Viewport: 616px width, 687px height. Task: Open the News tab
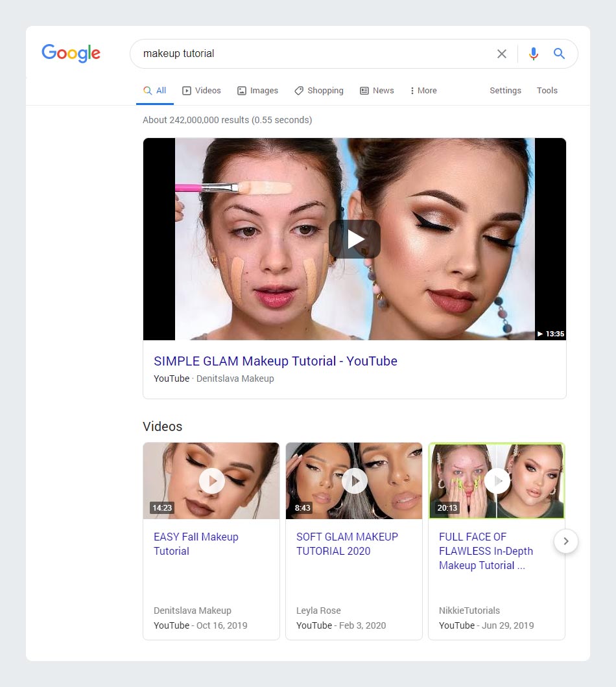coord(377,91)
